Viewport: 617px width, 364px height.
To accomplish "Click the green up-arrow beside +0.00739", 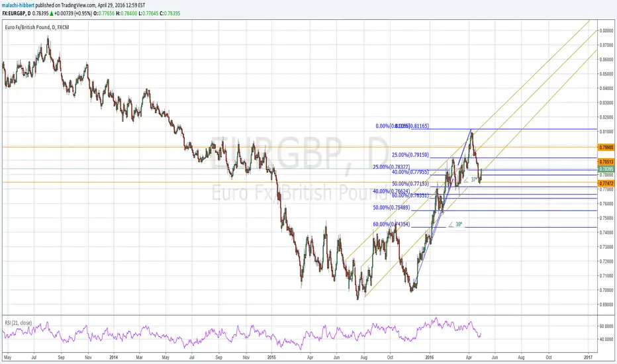I will coord(51,13).
